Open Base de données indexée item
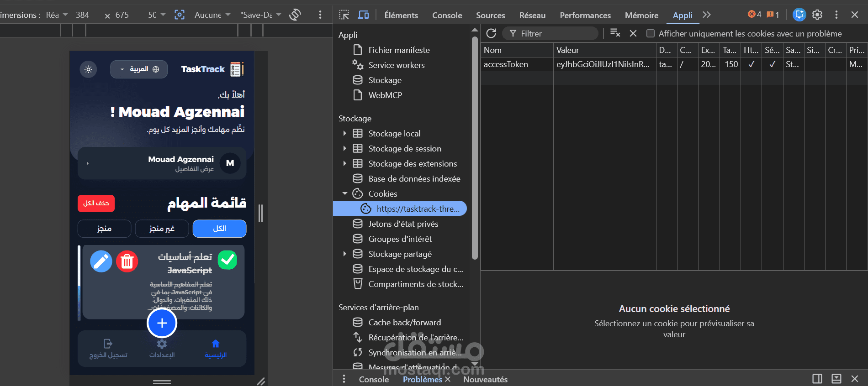Image resolution: width=868 pixels, height=386 pixels. point(414,179)
